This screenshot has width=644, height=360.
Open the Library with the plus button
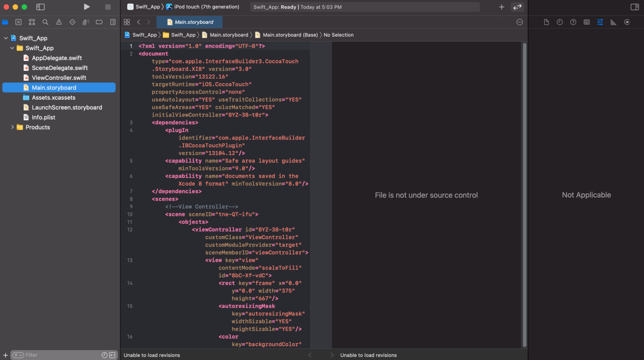click(501, 7)
